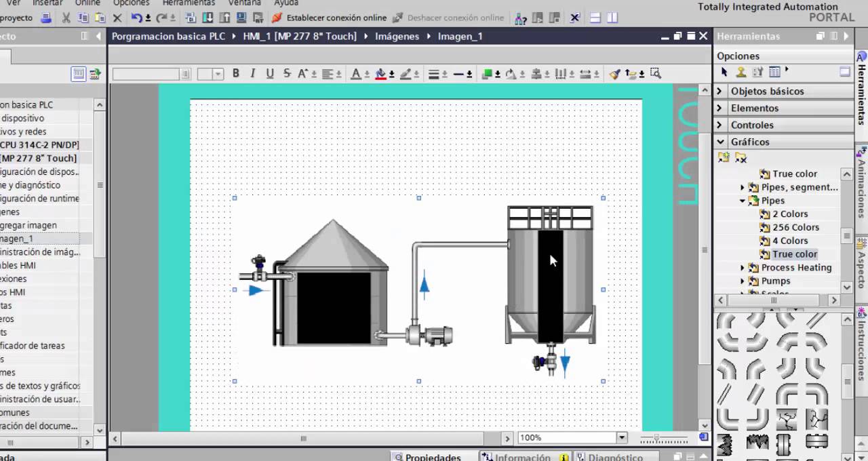The width and height of the screenshot is (868, 461).
Task: Click the format painter brush icon
Action: (x=614, y=74)
